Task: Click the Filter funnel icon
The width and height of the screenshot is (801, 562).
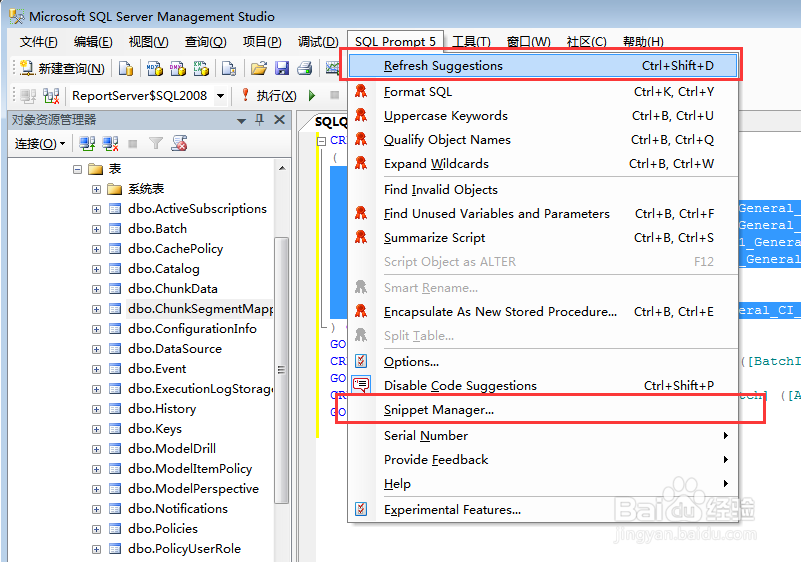Action: [155, 144]
